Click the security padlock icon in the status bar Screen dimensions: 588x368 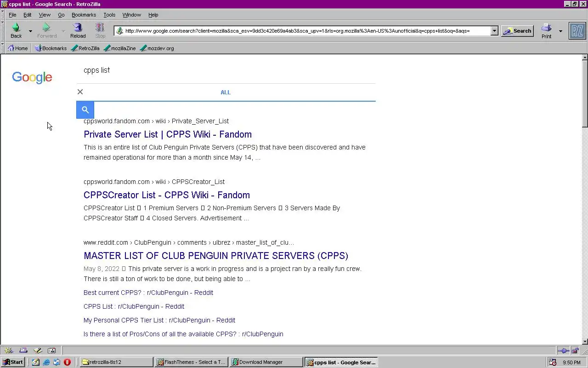(575, 351)
